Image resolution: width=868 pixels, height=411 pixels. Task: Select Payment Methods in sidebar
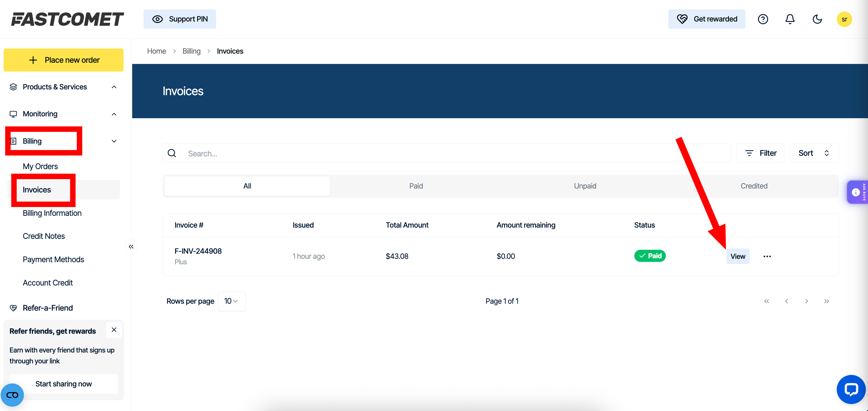tap(53, 259)
